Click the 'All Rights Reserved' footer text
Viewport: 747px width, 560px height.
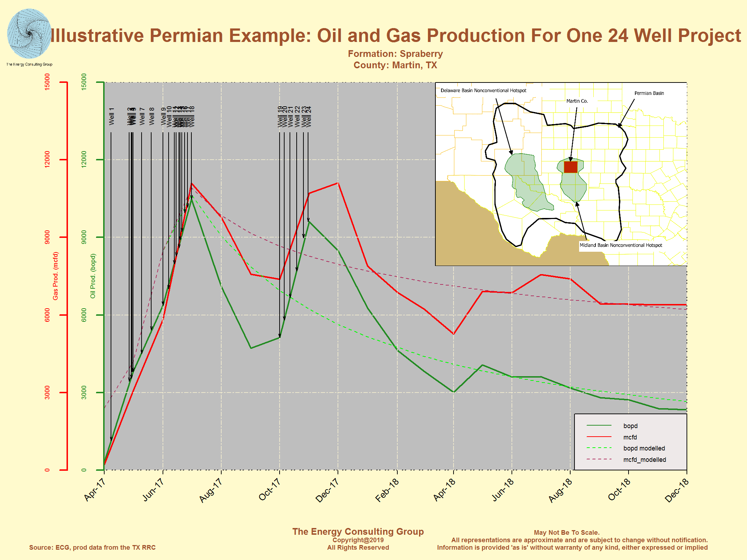pos(358,547)
